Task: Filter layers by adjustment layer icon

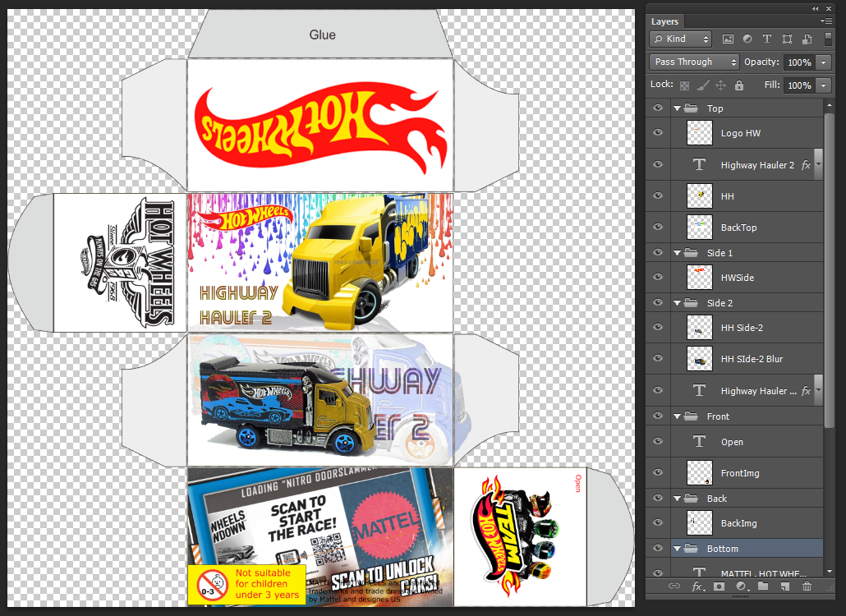Action: (x=747, y=39)
